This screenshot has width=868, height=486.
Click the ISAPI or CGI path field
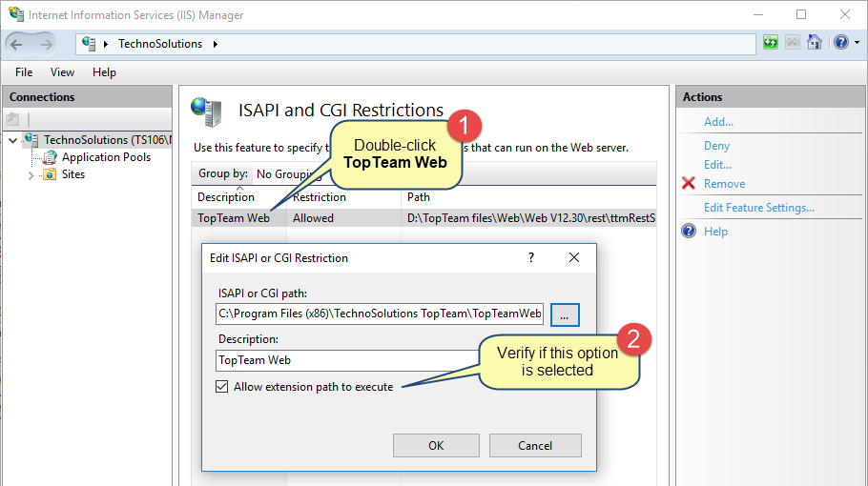380,314
